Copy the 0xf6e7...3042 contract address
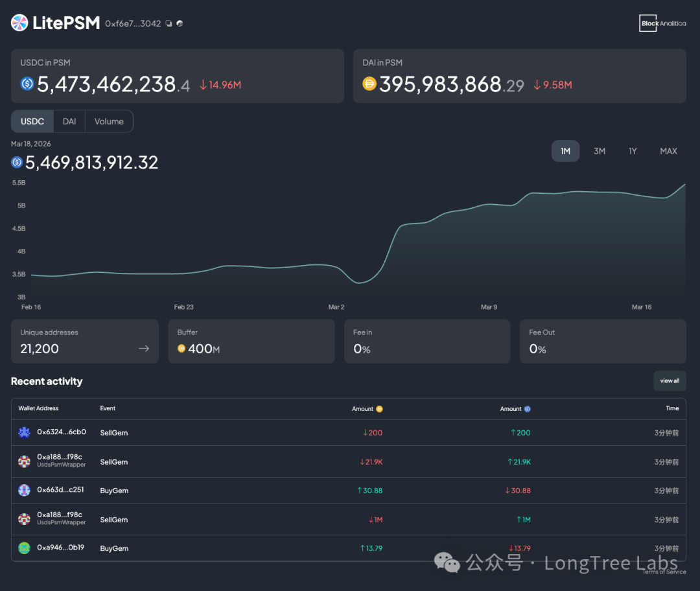700x591 pixels. pos(169,23)
